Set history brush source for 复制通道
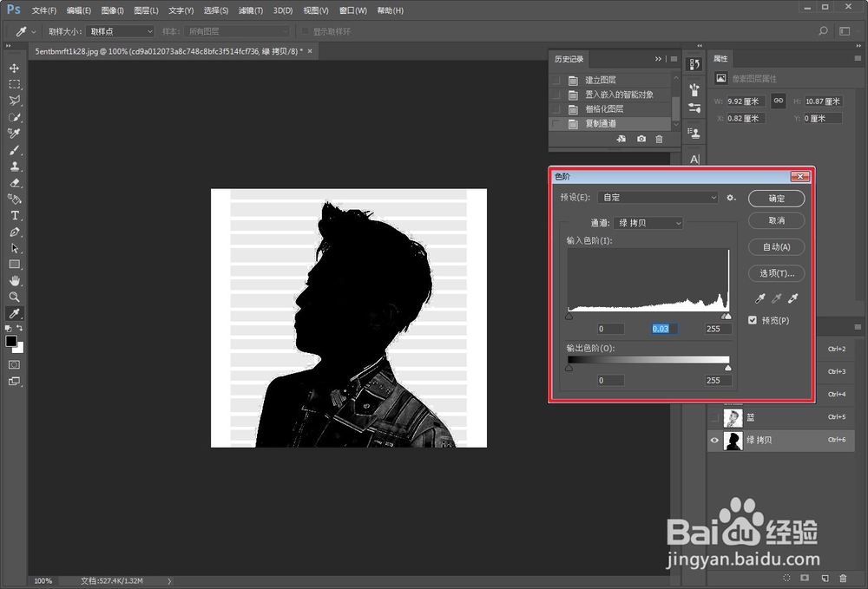The height and width of the screenshot is (589, 868). click(x=556, y=123)
